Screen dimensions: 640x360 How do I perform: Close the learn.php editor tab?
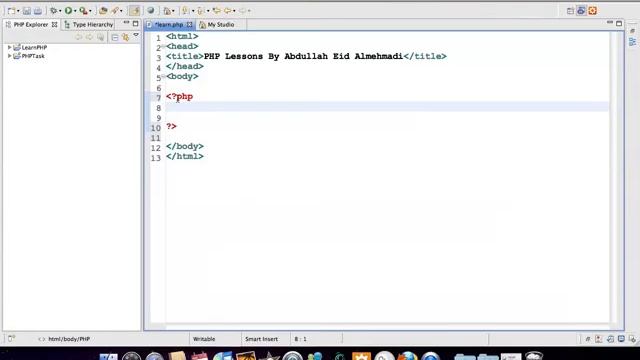(x=189, y=25)
